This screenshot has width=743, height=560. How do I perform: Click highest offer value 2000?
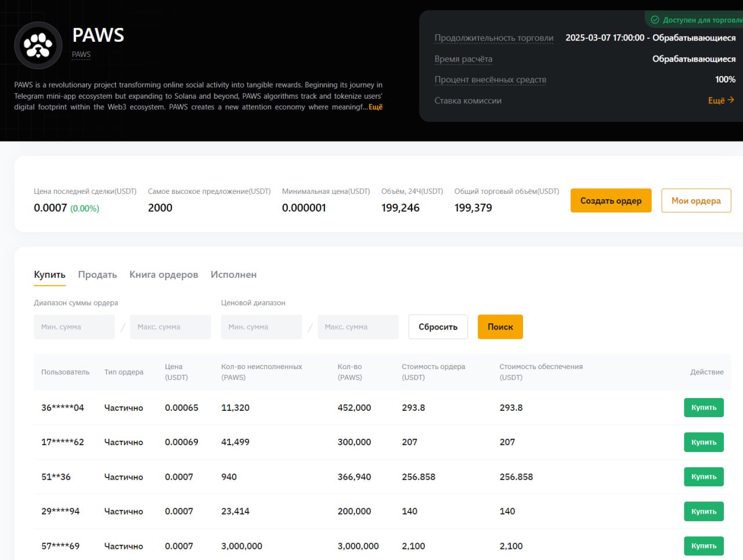point(160,208)
